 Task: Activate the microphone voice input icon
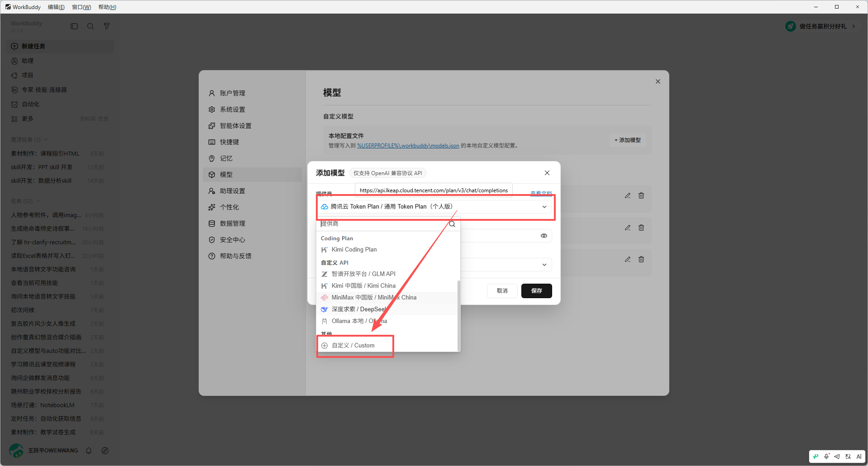click(826, 456)
